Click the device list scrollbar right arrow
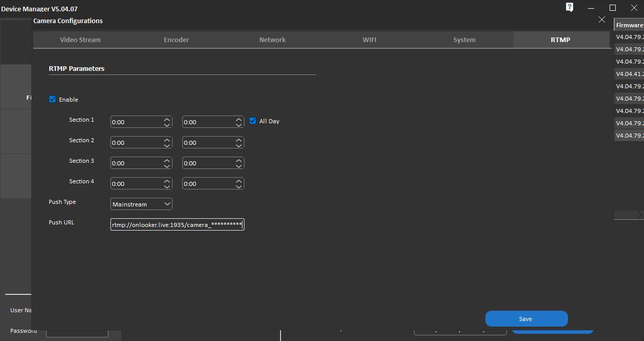Screen dimensions: 644x341 click(640, 215)
